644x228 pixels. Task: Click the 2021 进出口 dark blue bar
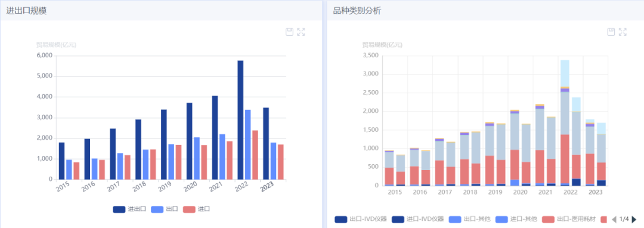coord(215,138)
